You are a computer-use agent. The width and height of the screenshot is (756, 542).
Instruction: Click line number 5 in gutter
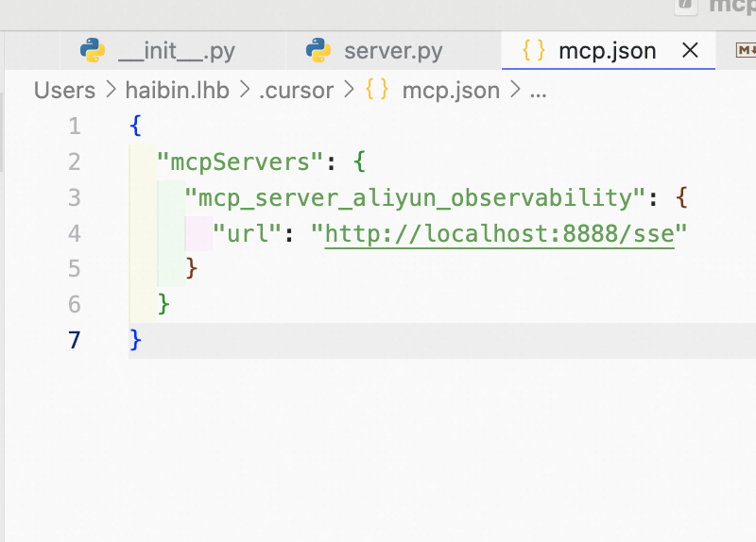tap(75, 269)
